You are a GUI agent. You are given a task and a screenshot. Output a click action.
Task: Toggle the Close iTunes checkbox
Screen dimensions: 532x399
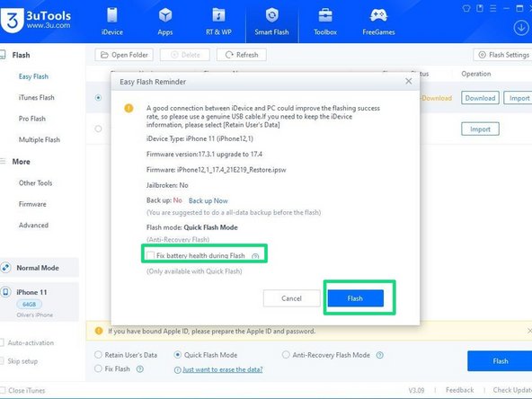(x=3, y=390)
